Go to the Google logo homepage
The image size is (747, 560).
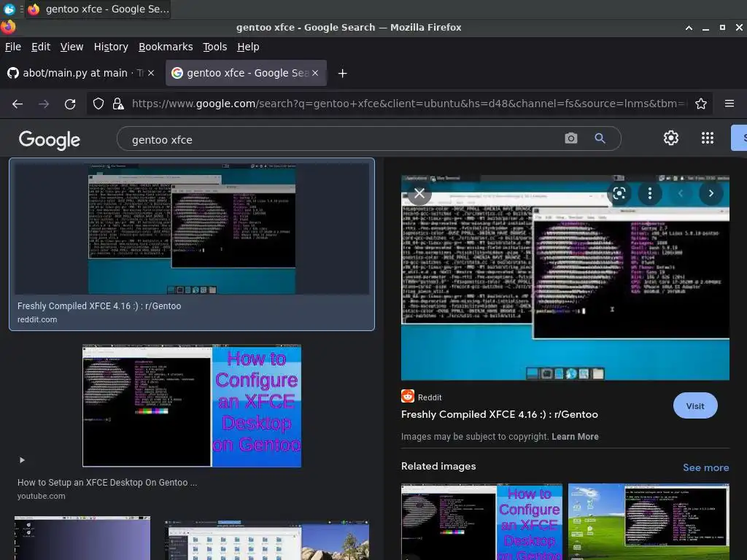click(x=49, y=139)
